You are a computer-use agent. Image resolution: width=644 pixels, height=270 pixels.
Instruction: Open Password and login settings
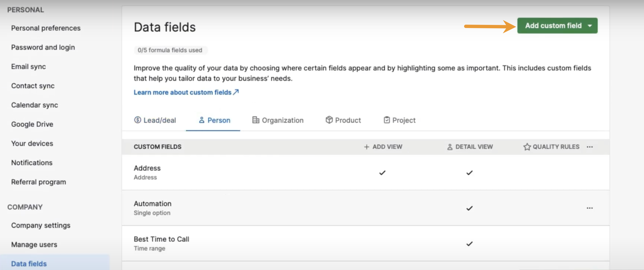point(43,47)
